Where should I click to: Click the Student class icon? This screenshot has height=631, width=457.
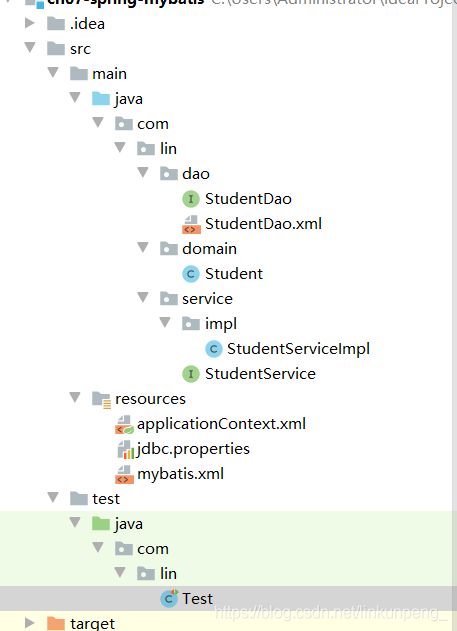point(191,274)
